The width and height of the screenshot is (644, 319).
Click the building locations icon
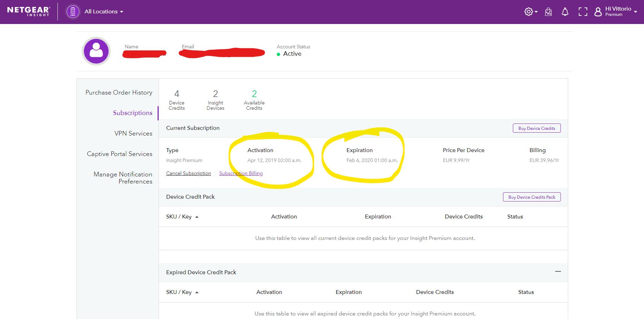point(73,12)
